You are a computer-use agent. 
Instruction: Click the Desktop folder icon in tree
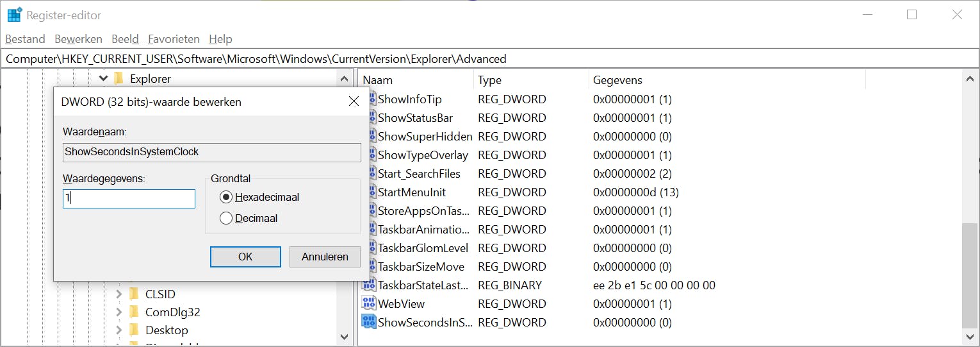pos(134,330)
